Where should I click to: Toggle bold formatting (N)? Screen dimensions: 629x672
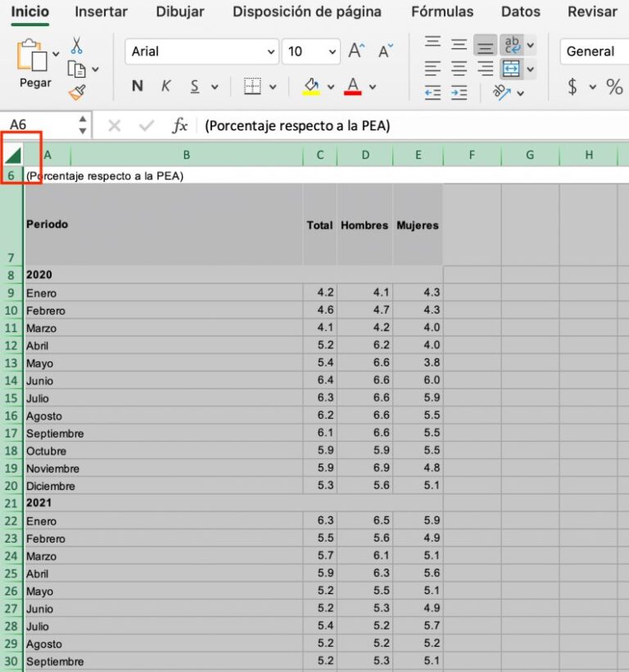click(138, 86)
